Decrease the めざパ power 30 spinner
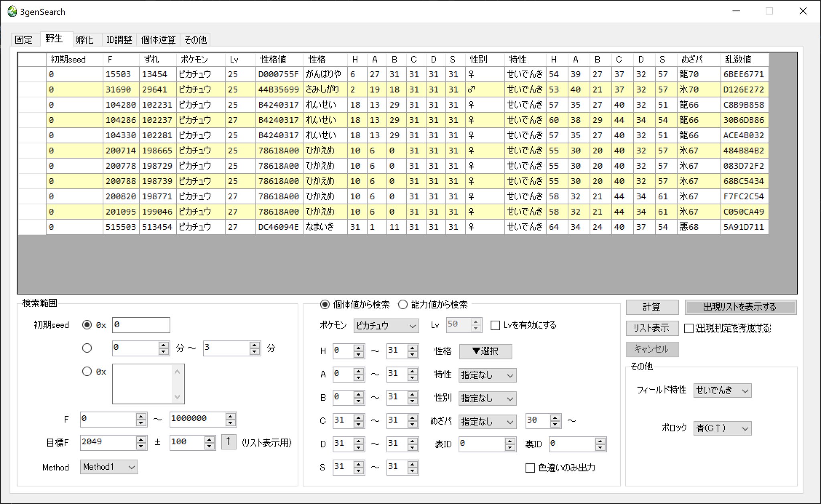 tap(555, 424)
